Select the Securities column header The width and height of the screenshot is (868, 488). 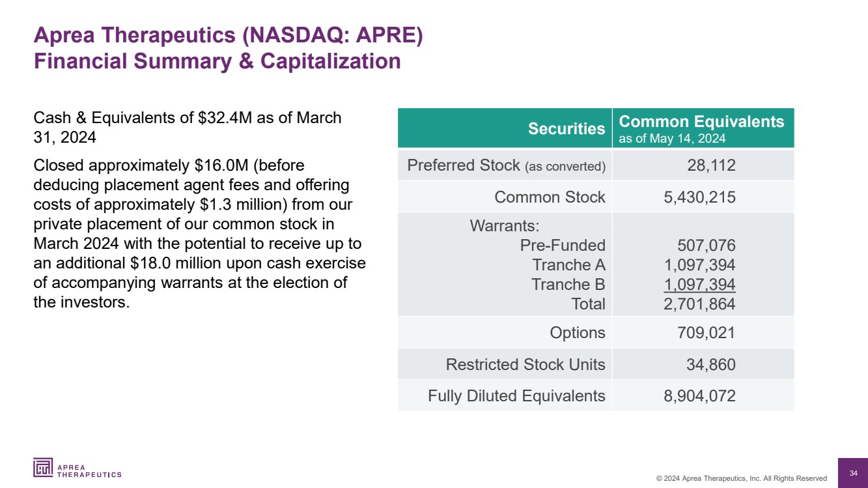[567, 128]
